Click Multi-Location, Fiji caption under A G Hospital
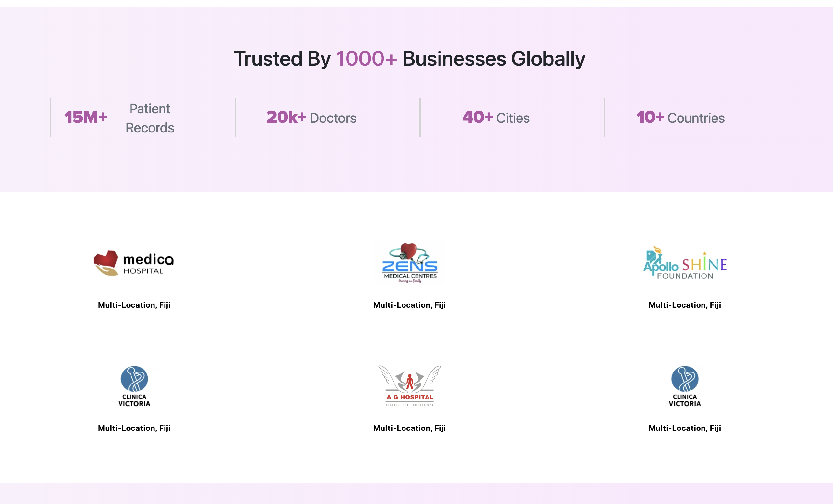 tap(409, 428)
